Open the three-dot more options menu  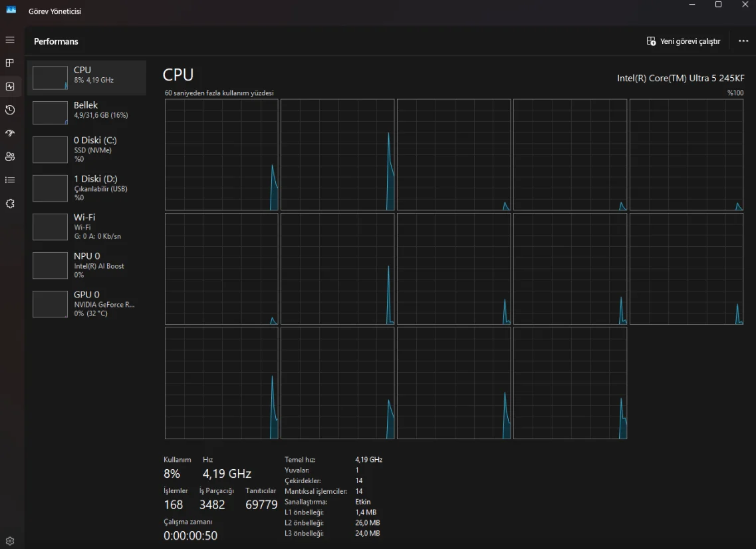tap(743, 41)
